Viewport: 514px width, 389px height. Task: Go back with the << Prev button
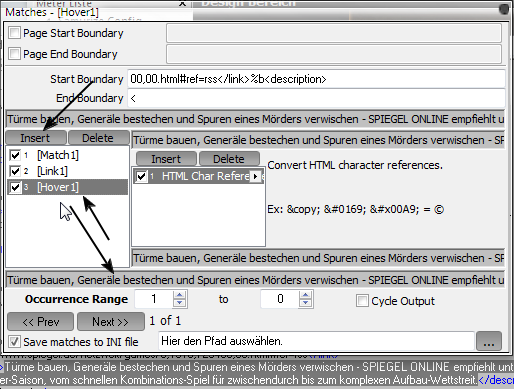(40, 322)
